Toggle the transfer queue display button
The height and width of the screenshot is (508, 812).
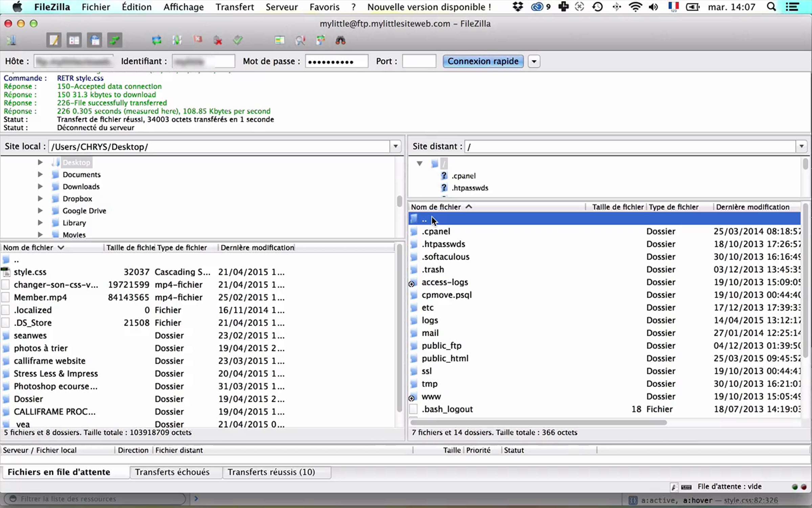click(115, 40)
